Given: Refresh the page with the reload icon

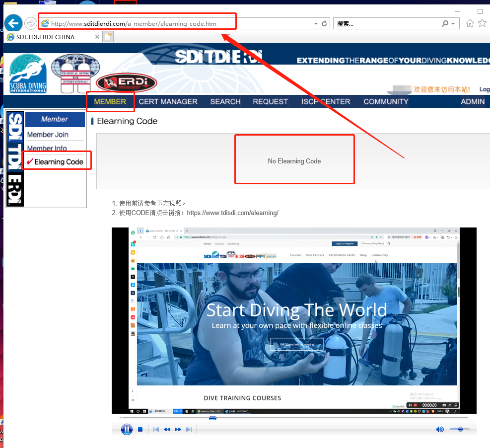Looking at the screenshot, I should click(324, 23).
